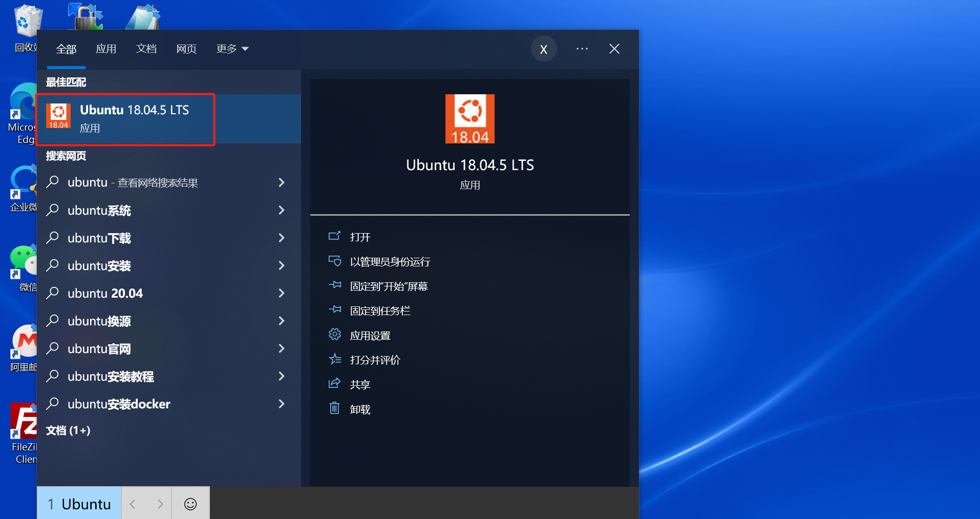Click the app settings gear icon
980x519 pixels.
[x=334, y=335]
